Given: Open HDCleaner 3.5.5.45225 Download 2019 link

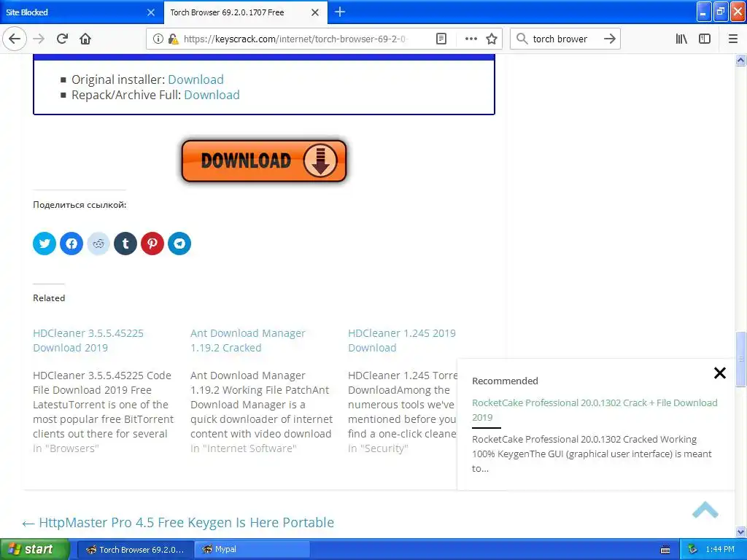Looking at the screenshot, I should click(x=88, y=341).
